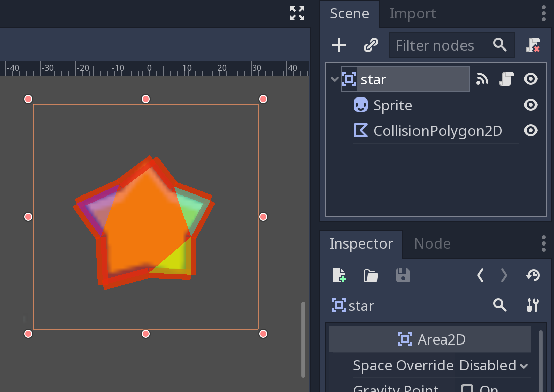Click the search magnifier in Filter nodes

click(500, 45)
